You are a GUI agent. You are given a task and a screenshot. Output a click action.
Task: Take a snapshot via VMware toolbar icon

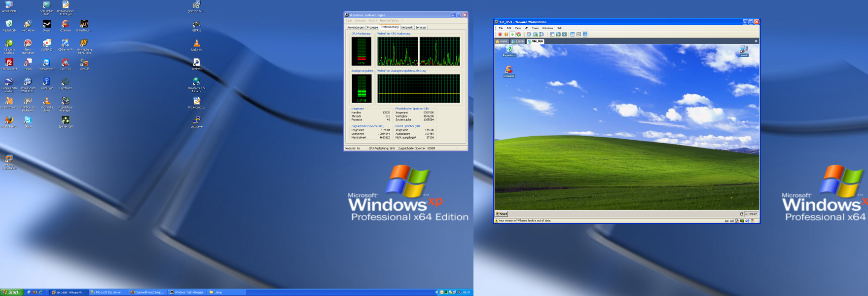click(x=529, y=34)
